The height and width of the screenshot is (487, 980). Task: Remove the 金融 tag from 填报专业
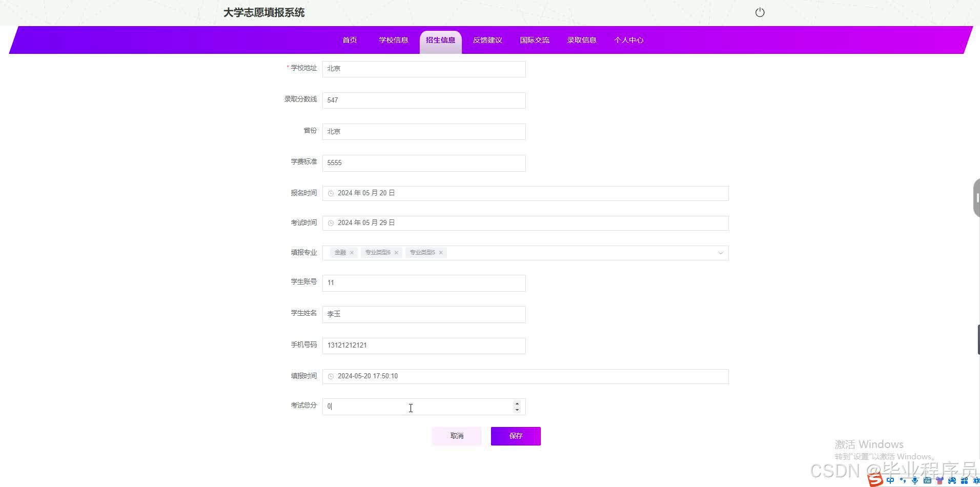coord(352,253)
